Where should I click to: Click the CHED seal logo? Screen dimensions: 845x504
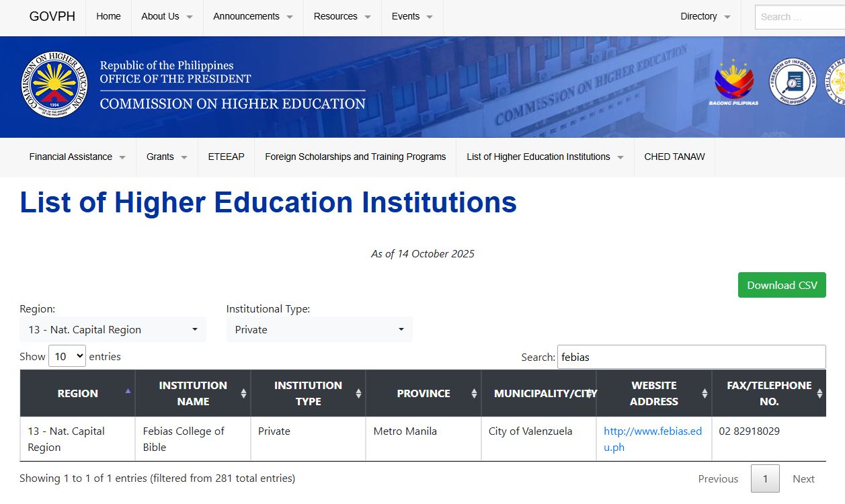[54, 85]
